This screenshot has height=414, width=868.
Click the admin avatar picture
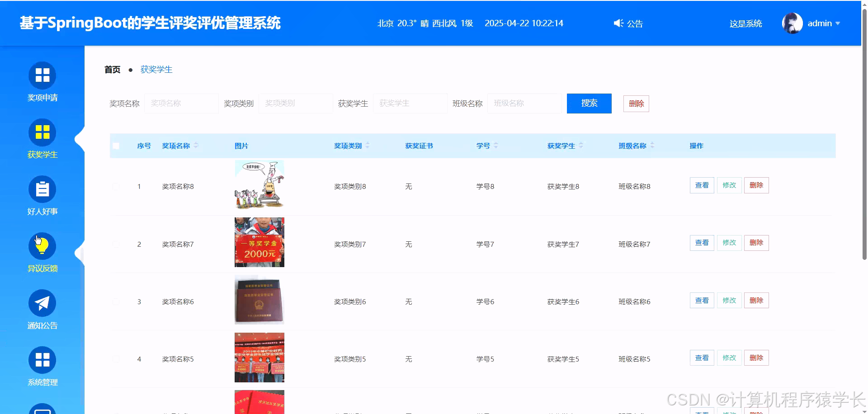pos(793,23)
